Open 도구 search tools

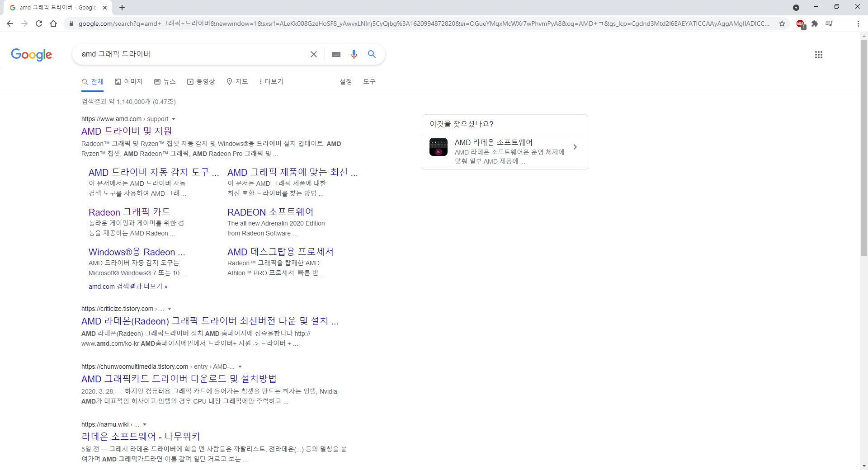point(369,81)
